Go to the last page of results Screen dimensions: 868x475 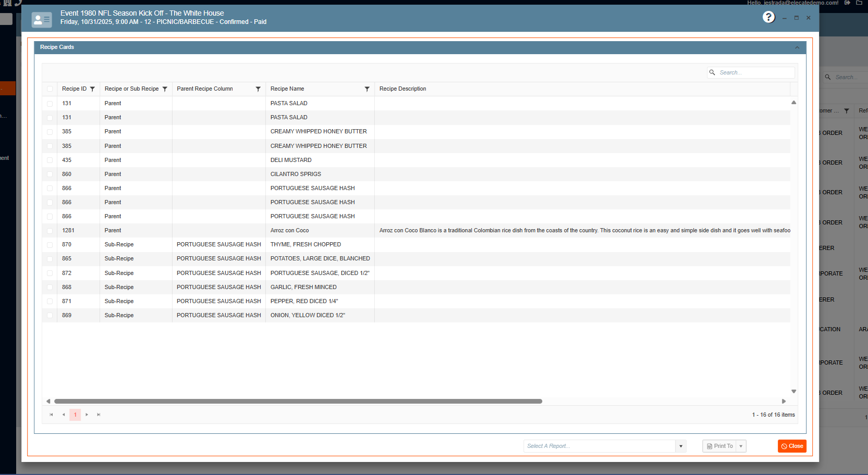99,415
